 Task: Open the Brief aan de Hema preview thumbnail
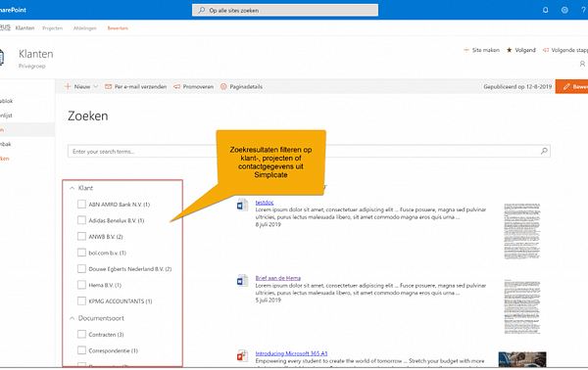(522, 306)
